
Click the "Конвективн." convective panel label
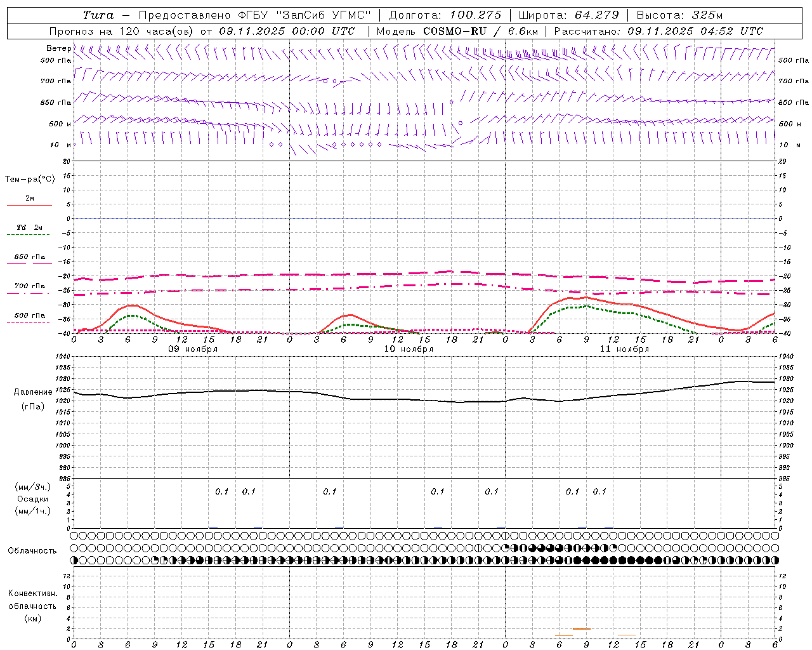pos(32,594)
